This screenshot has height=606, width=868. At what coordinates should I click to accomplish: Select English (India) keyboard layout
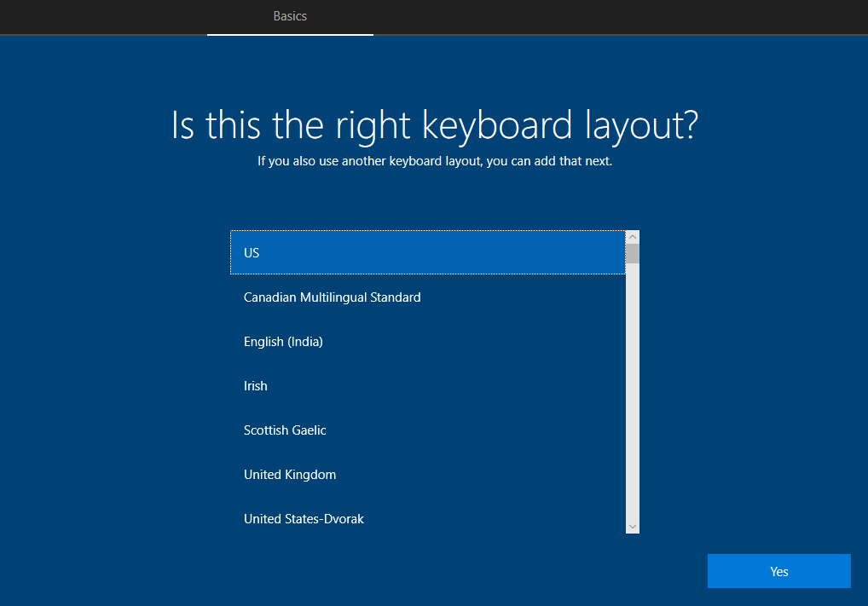click(428, 342)
